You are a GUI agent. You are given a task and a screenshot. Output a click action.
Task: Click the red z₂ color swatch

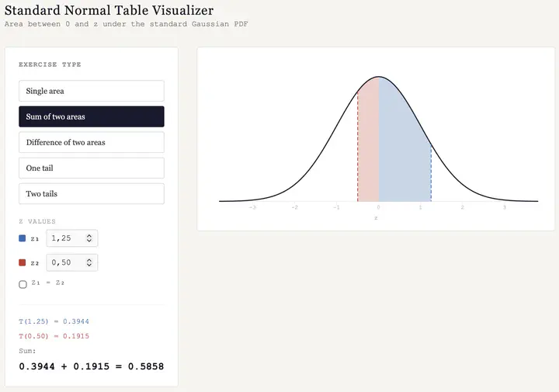23,262
